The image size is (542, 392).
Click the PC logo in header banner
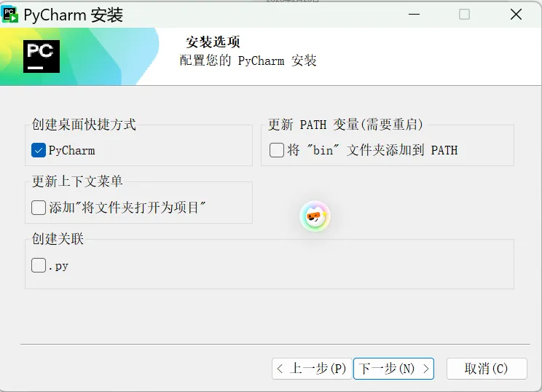42,56
